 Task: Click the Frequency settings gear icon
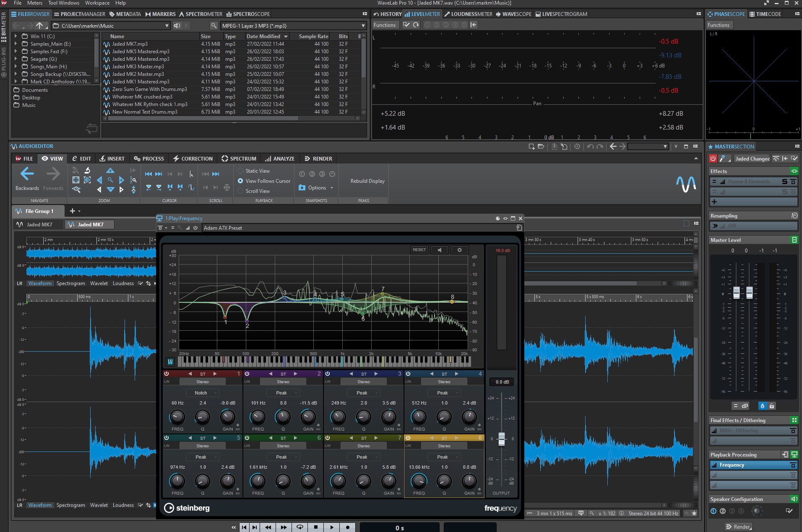(459, 250)
